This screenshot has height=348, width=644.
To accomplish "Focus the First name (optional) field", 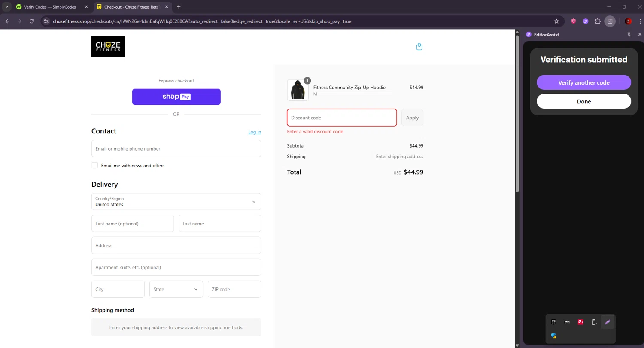I will [x=133, y=224].
